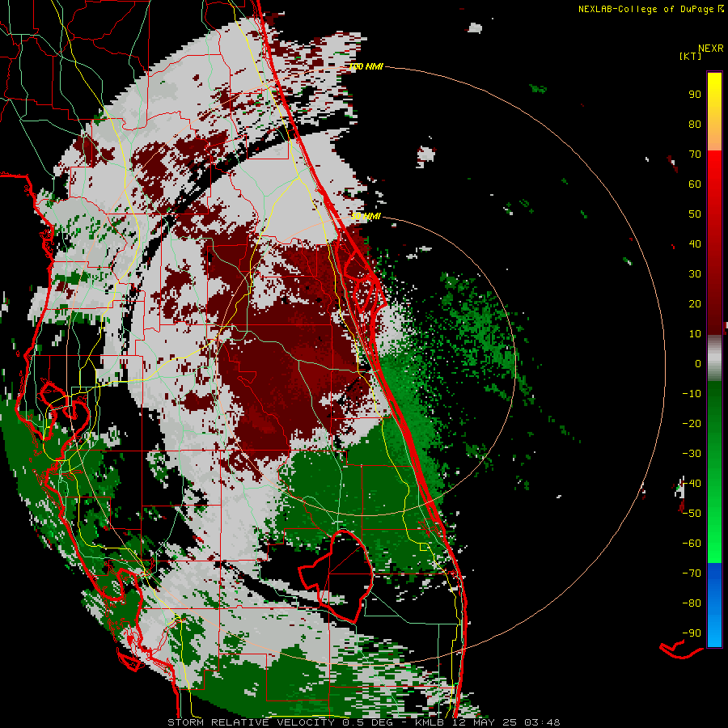728x728 pixels.
Task: Click the -20 value on the velocity scale
Action: (x=692, y=423)
